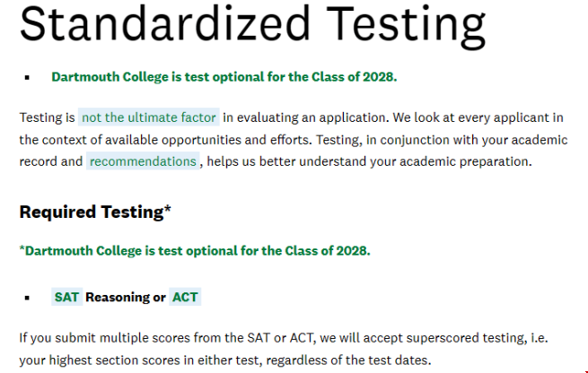The width and height of the screenshot is (588, 373).
Task: Click the "Required Testing*" heading
Action: coord(95,212)
